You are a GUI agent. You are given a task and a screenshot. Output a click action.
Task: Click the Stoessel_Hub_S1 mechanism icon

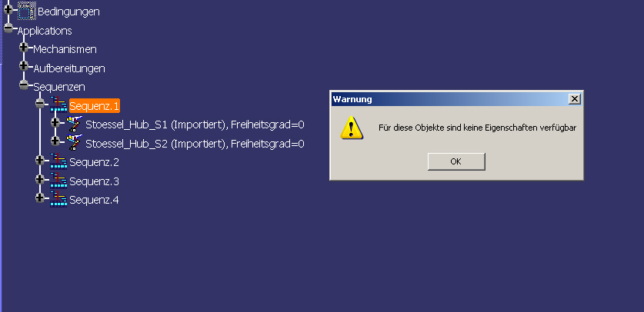coord(75,124)
